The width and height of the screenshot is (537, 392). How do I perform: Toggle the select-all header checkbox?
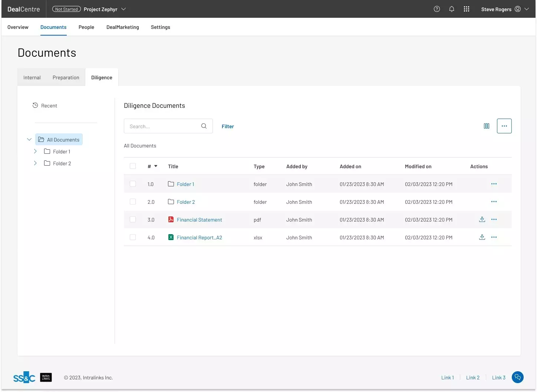[133, 166]
